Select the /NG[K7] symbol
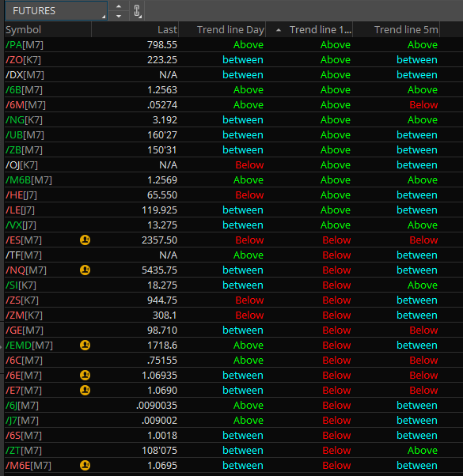 click(x=24, y=120)
